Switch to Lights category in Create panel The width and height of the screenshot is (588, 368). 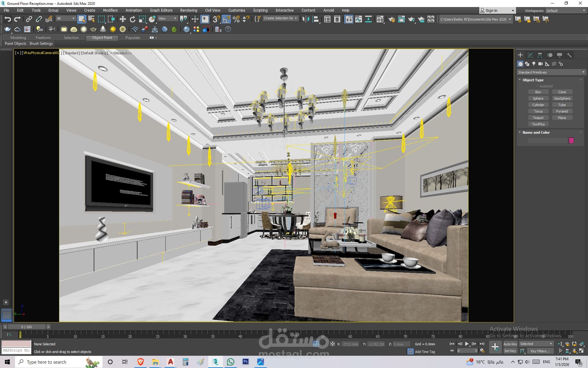pyautogui.click(x=534, y=64)
